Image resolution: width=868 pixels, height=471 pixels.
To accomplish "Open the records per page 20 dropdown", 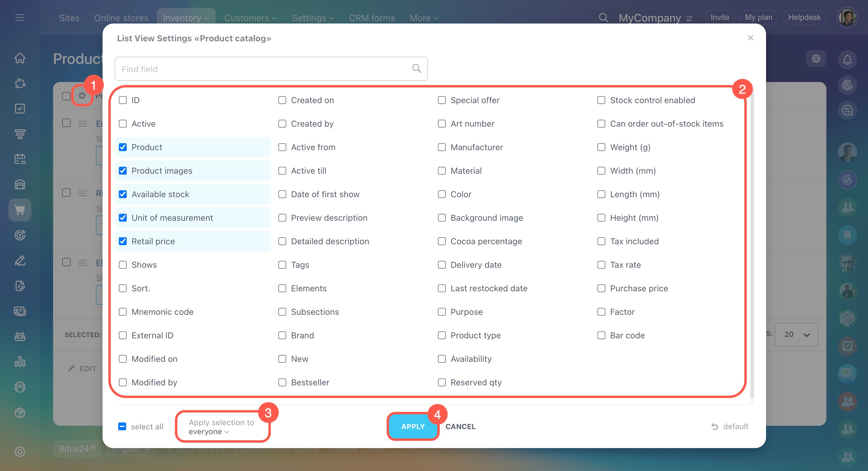I will pyautogui.click(x=796, y=334).
